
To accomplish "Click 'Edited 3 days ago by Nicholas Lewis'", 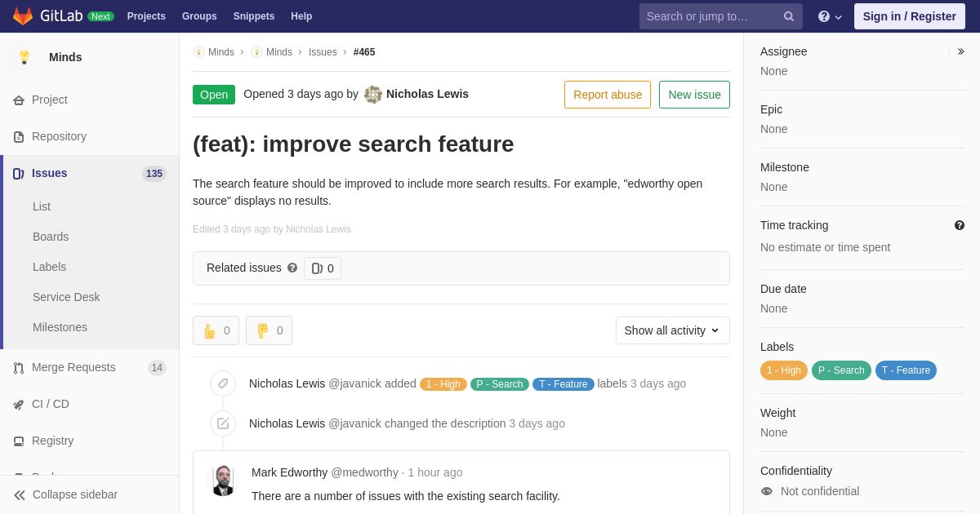I will coord(272,229).
